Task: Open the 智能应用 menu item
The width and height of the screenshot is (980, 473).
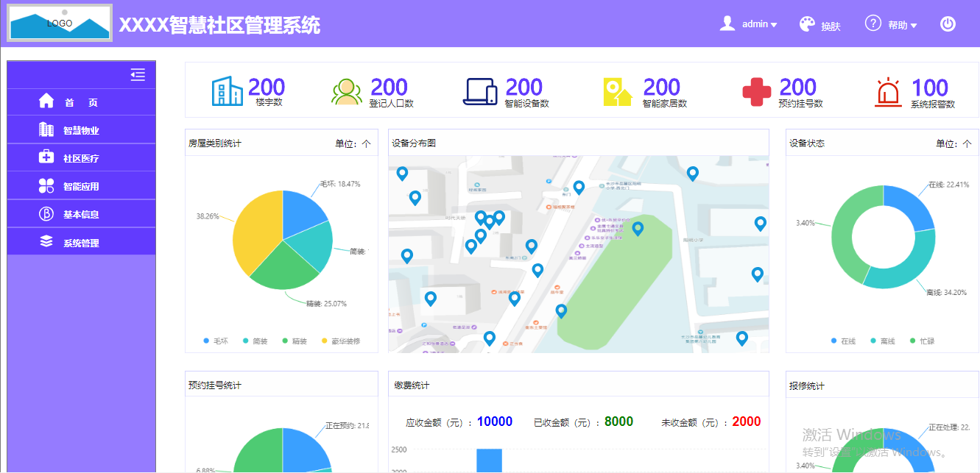Action: [x=81, y=186]
